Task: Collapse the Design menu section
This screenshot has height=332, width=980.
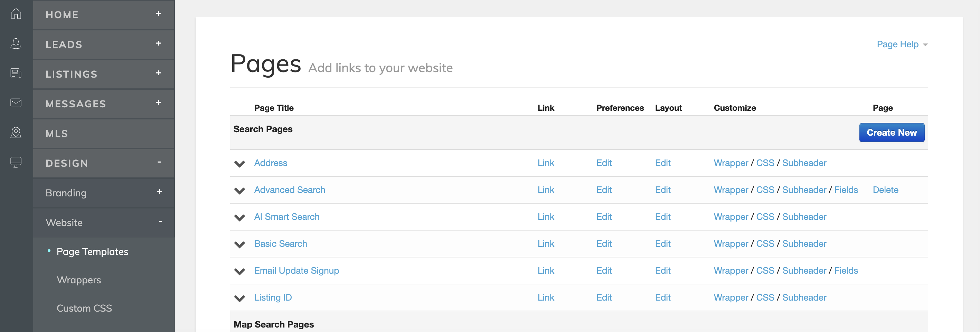Action: [x=159, y=163]
